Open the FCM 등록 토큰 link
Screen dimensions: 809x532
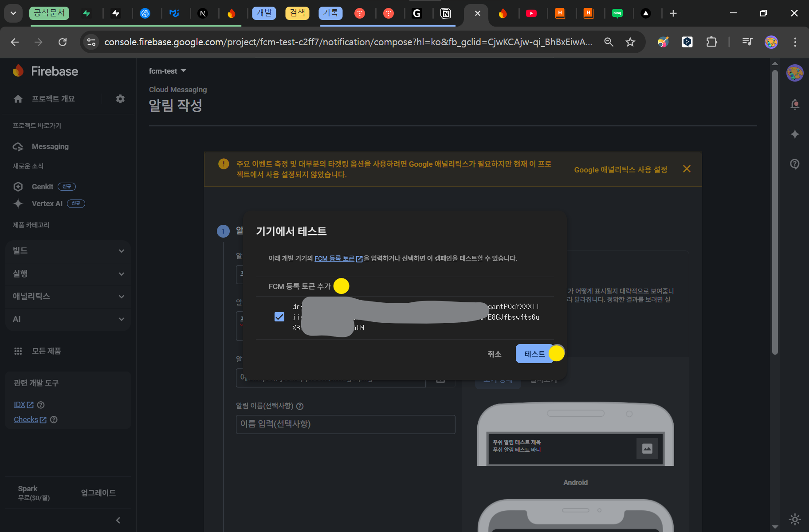pyautogui.click(x=338, y=258)
